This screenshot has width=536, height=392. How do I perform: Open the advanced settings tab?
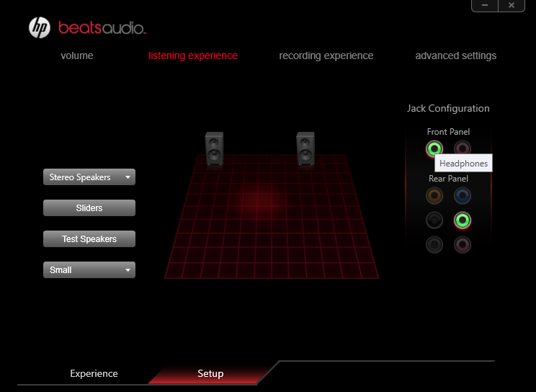coord(455,55)
